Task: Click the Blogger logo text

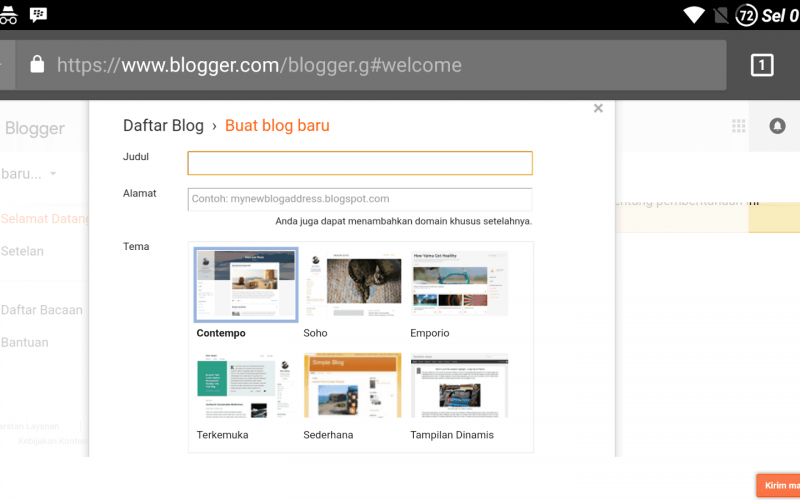Action: [35, 129]
